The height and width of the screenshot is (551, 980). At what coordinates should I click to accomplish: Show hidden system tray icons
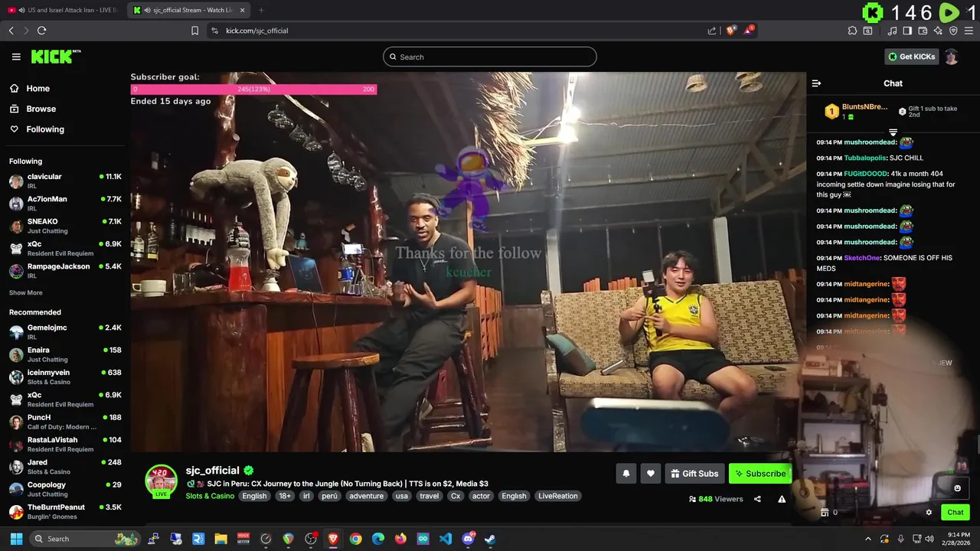[x=867, y=539]
